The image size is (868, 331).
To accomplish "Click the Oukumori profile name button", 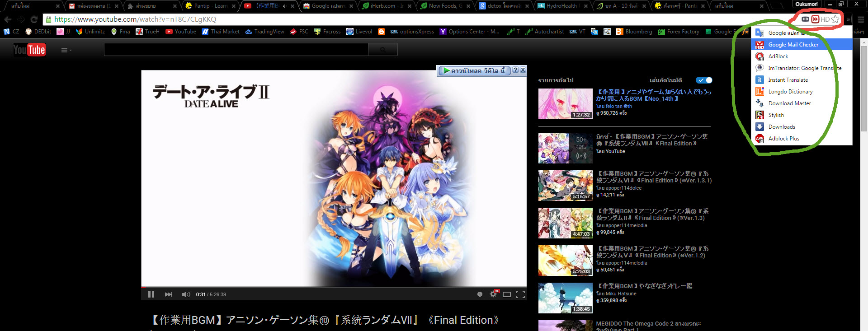I will (807, 4).
